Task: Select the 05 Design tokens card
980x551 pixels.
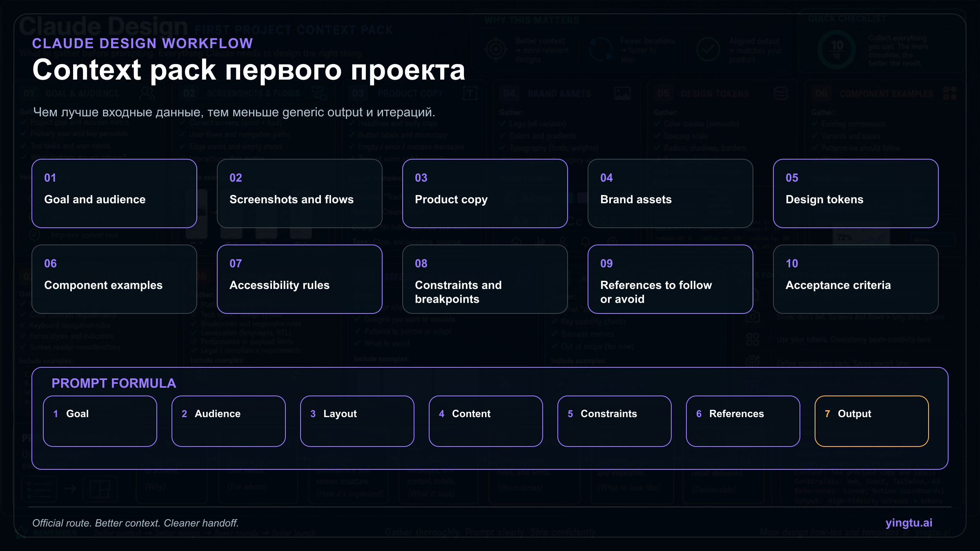Action: coord(855,193)
